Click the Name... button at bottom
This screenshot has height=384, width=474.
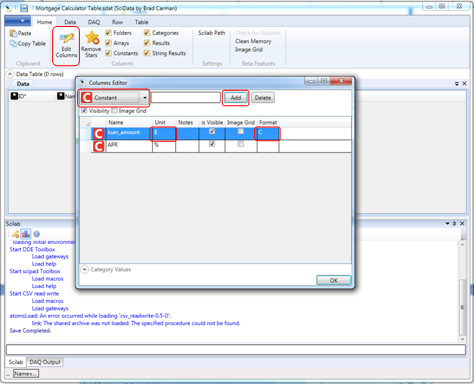point(26,374)
